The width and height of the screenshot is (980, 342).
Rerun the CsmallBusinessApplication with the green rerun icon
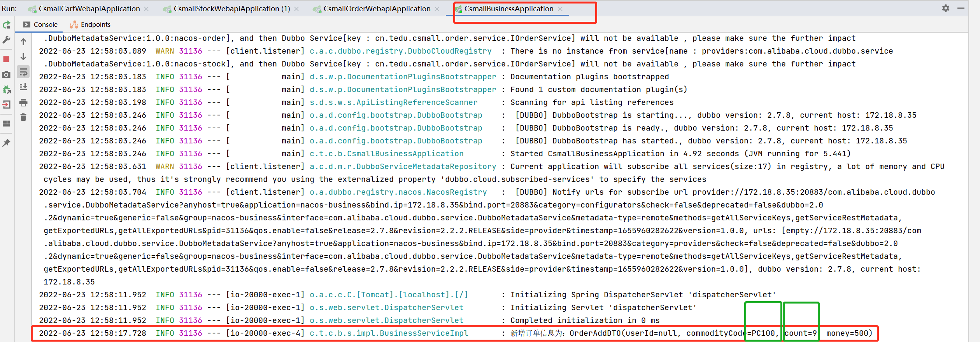click(x=7, y=25)
